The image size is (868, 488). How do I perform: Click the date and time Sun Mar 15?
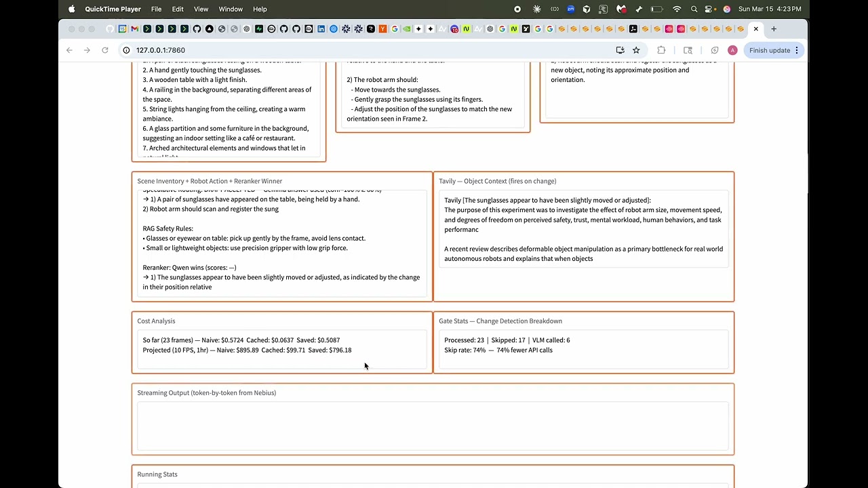tap(770, 9)
